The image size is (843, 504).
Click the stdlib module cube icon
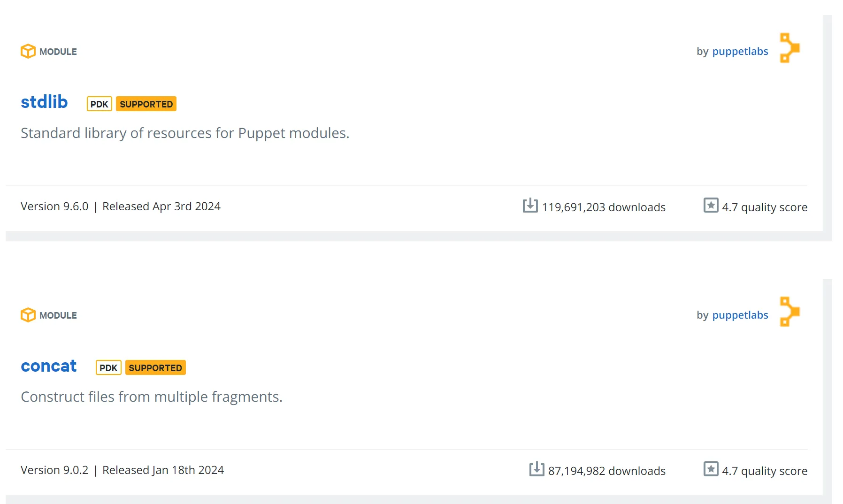click(x=28, y=51)
